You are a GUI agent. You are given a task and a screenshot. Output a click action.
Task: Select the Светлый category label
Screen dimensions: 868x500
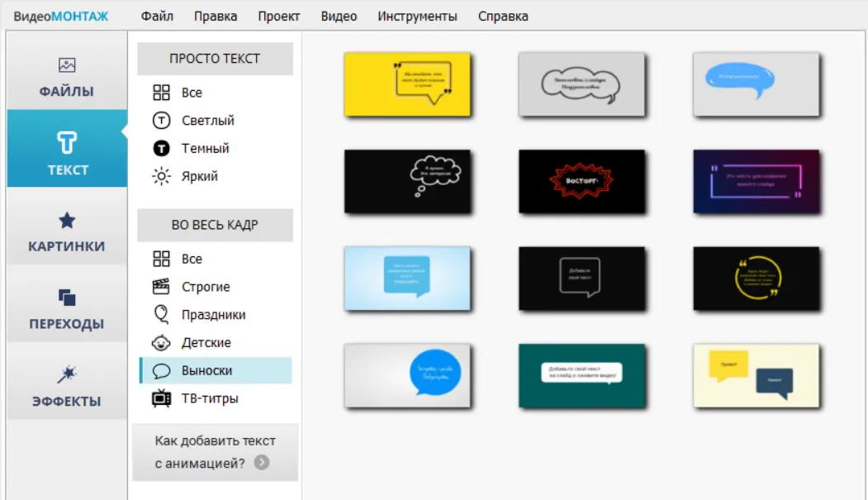click(x=208, y=120)
